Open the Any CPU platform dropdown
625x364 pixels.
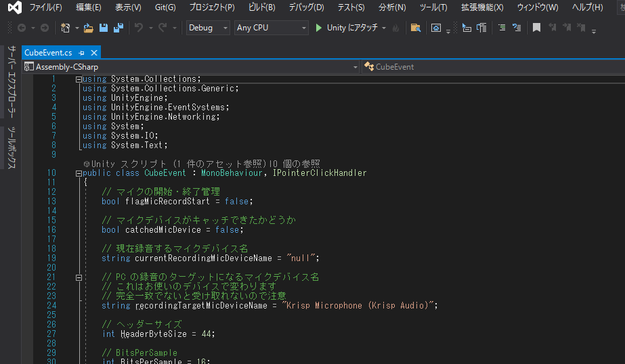(271, 28)
